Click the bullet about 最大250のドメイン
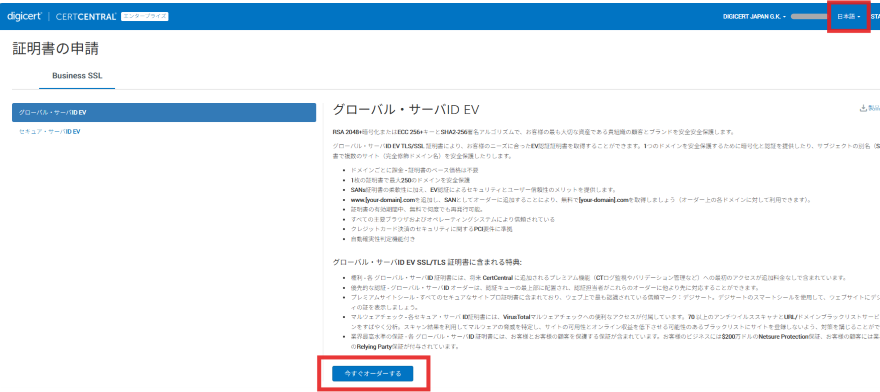Screen dimensions: 880x392 (410, 180)
